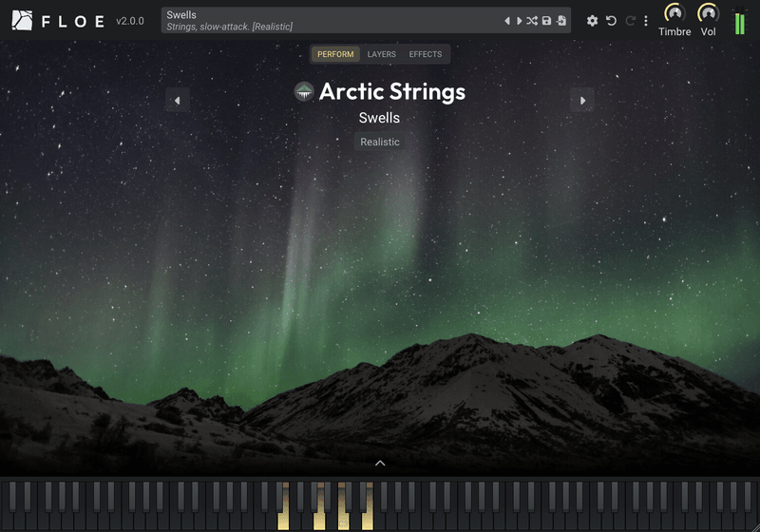Load next preset with header right arrow
The image size is (760, 532).
point(519,21)
